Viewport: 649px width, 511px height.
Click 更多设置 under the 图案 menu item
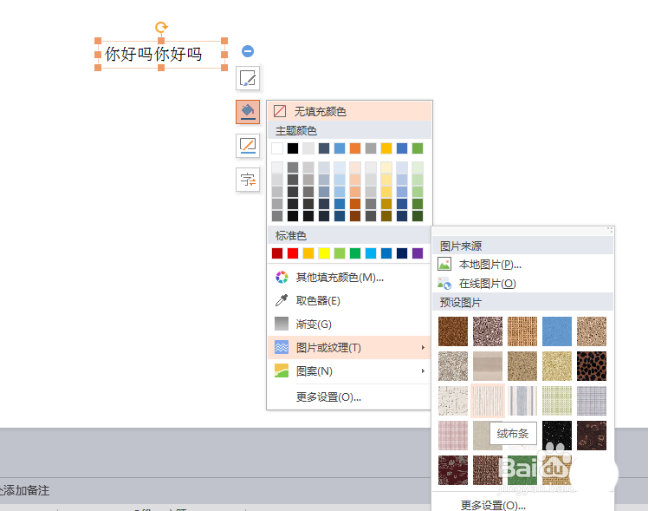(x=329, y=397)
